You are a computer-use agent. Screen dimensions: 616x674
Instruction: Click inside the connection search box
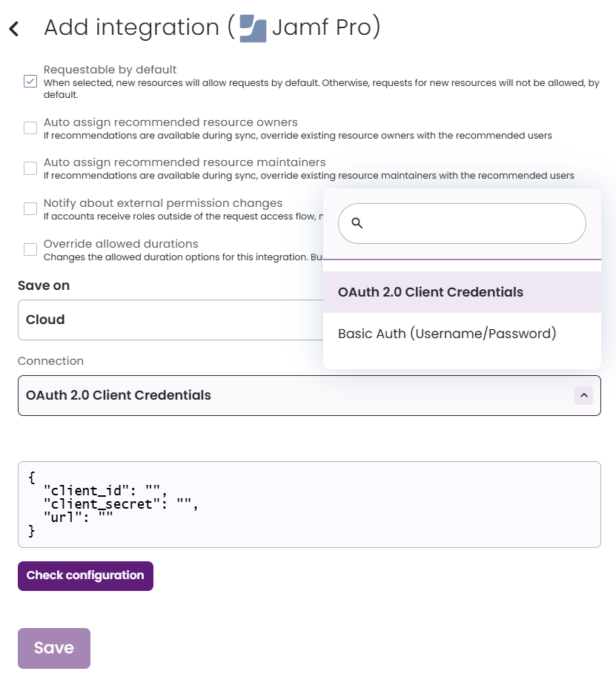461,222
